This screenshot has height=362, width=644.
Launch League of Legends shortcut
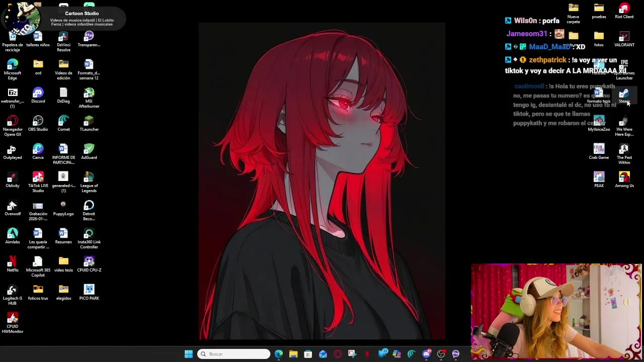[89, 182]
